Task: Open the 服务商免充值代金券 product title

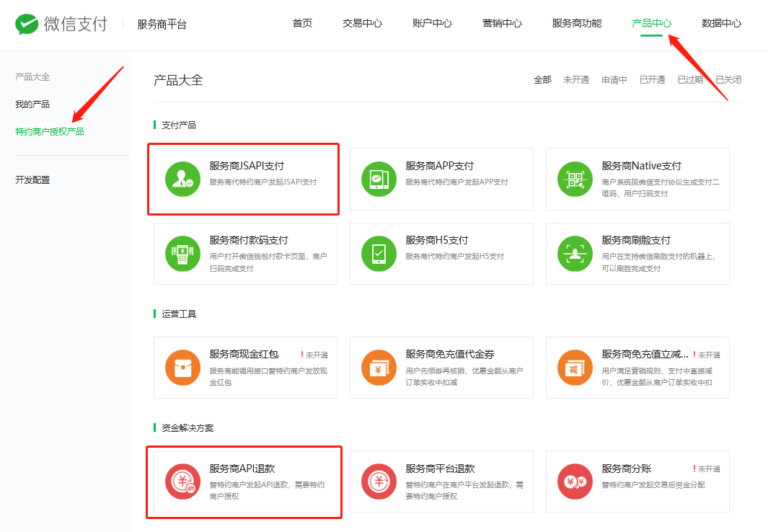Action: tap(450, 354)
